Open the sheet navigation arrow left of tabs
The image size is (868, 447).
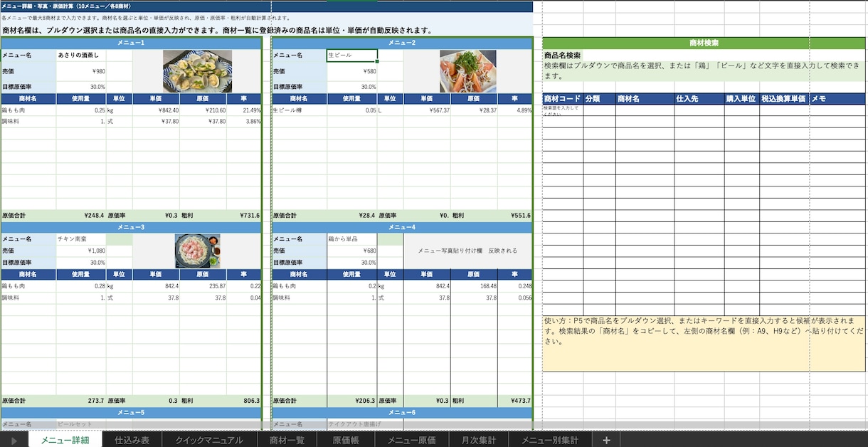[14, 441]
